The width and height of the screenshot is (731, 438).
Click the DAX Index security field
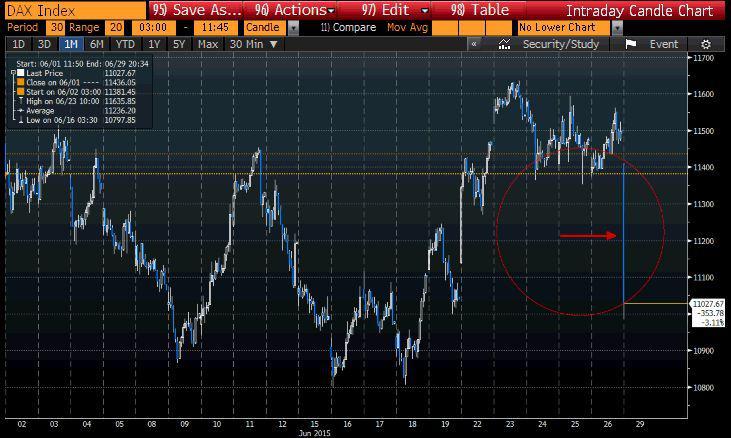pyautogui.click(x=75, y=10)
